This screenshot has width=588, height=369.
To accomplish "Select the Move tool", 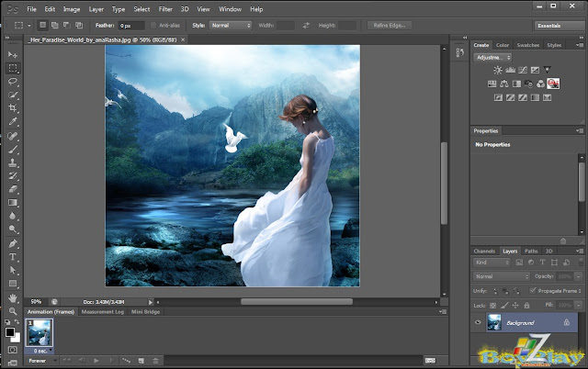I will pyautogui.click(x=13, y=55).
